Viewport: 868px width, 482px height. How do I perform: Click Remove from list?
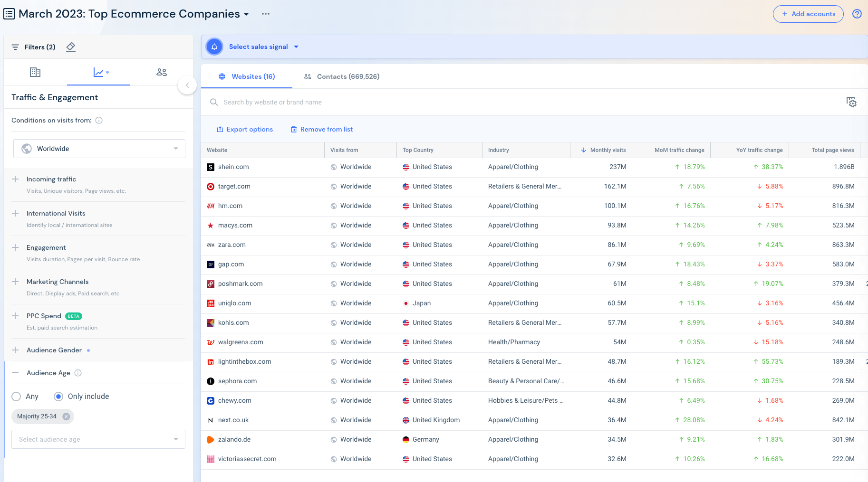click(322, 129)
